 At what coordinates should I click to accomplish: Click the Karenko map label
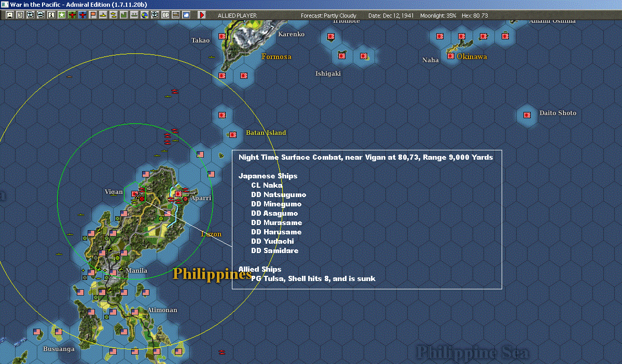[291, 34]
